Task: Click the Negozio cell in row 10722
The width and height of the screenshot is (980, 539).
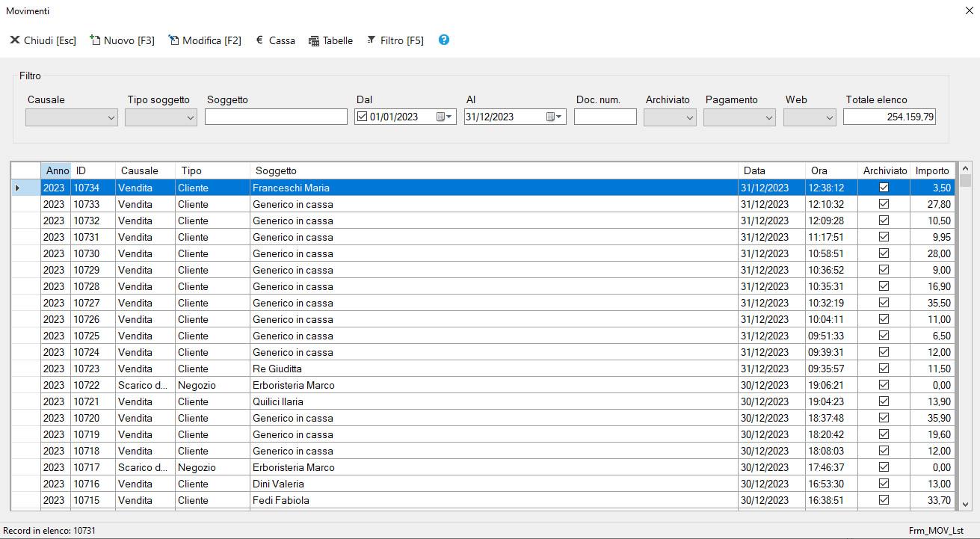Action: coord(213,385)
